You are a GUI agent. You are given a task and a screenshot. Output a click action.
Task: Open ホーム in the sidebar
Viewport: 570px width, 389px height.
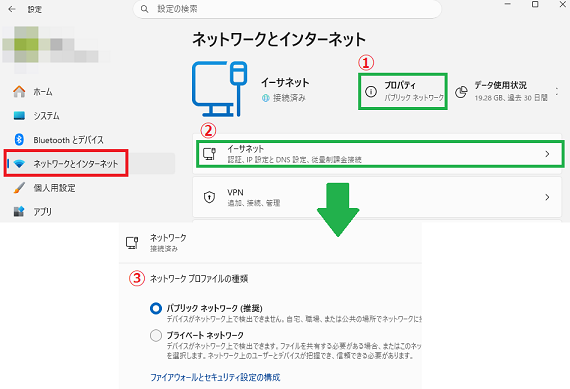click(43, 92)
